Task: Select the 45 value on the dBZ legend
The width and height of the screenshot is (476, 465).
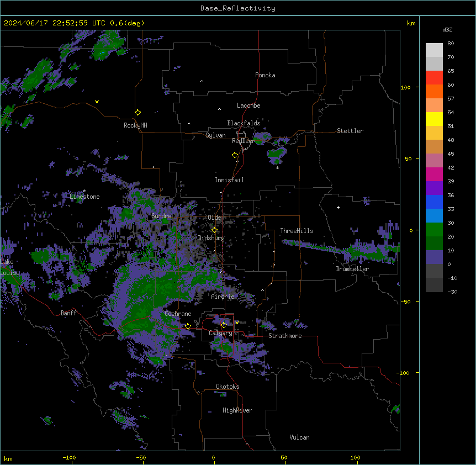Action: click(451, 154)
